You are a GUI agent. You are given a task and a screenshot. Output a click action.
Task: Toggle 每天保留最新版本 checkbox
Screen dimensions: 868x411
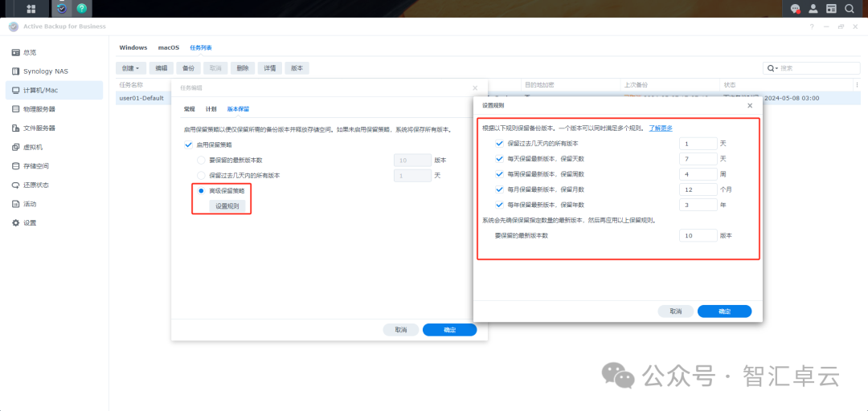[x=501, y=159]
